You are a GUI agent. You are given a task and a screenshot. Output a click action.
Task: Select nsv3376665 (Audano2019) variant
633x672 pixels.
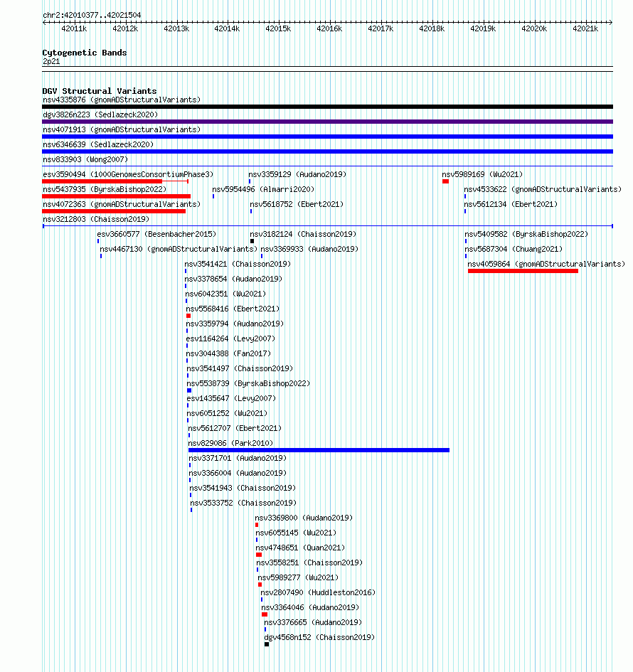(x=313, y=622)
